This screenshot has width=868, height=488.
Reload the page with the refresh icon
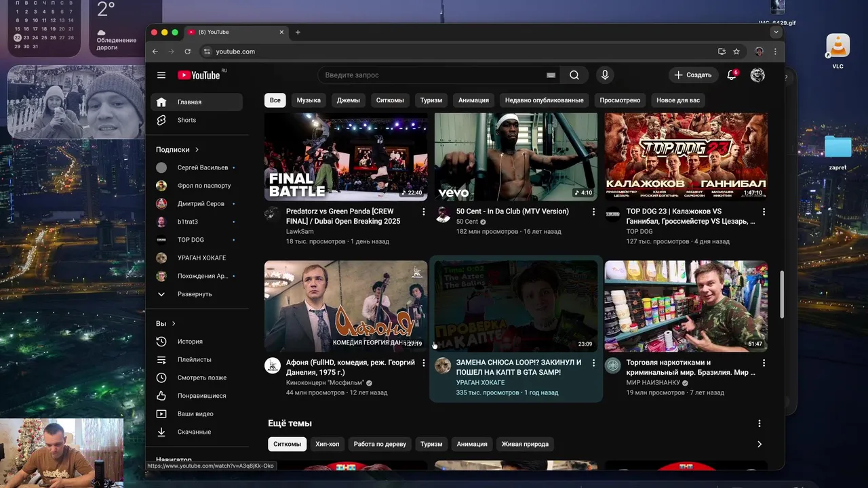tap(188, 52)
